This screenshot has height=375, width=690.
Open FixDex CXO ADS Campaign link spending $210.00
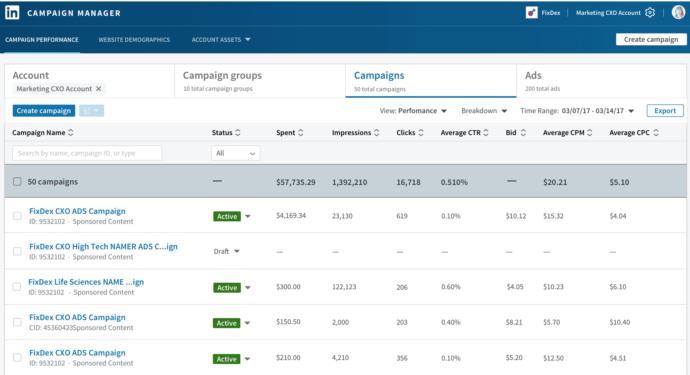77,353
